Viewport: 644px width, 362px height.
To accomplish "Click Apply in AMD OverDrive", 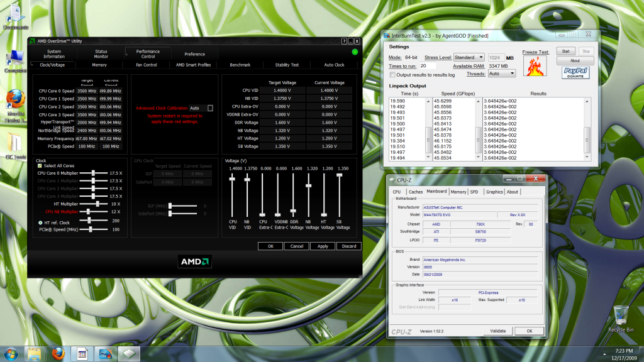I will [323, 246].
